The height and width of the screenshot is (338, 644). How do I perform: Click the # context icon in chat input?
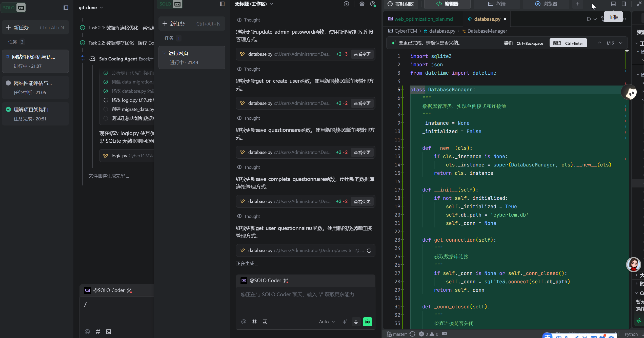pyautogui.click(x=254, y=322)
